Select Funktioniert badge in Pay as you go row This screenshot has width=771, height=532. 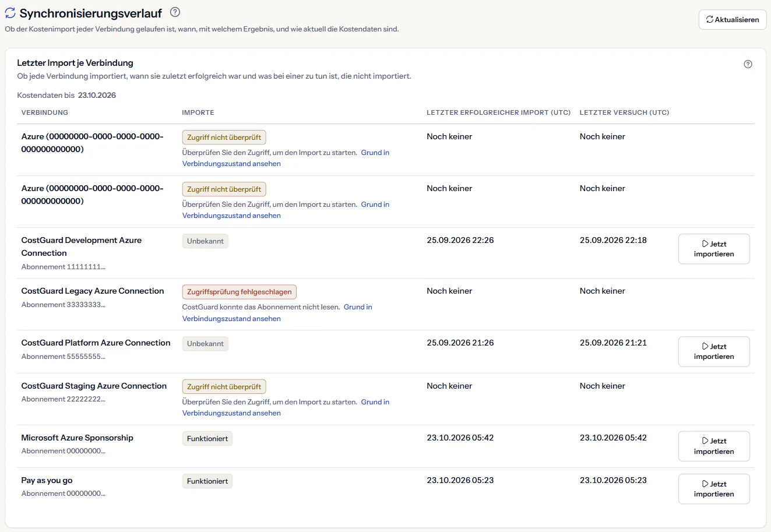(x=207, y=481)
